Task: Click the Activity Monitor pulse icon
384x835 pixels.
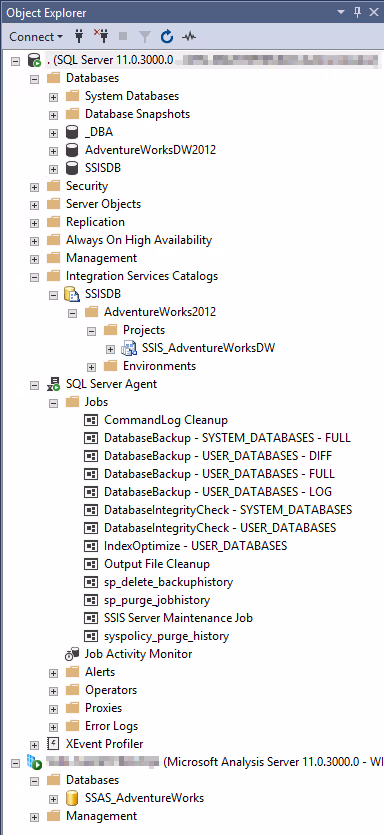Action: point(189,37)
